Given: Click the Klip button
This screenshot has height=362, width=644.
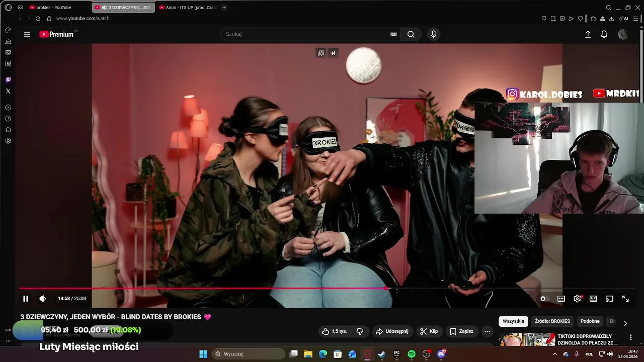Looking at the screenshot, I should 429,331.
